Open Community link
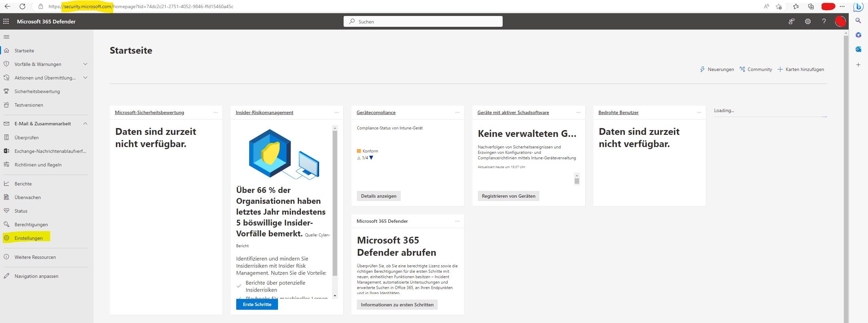 coord(756,69)
